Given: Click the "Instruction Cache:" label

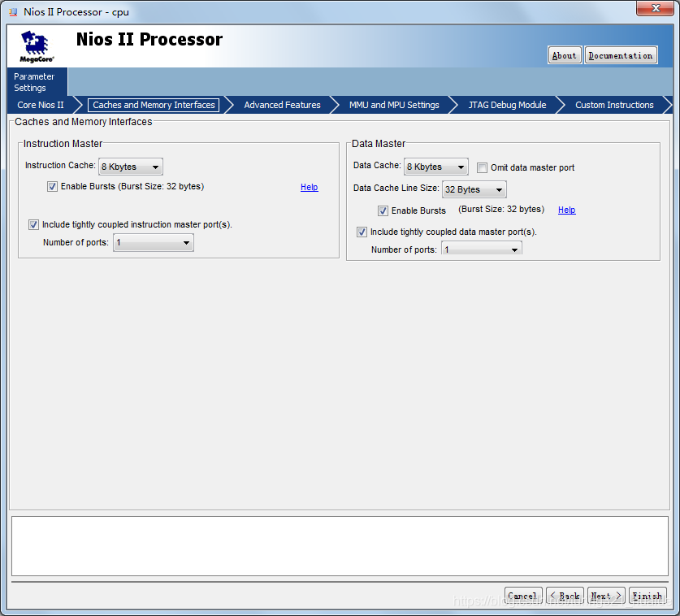Looking at the screenshot, I should 60,165.
